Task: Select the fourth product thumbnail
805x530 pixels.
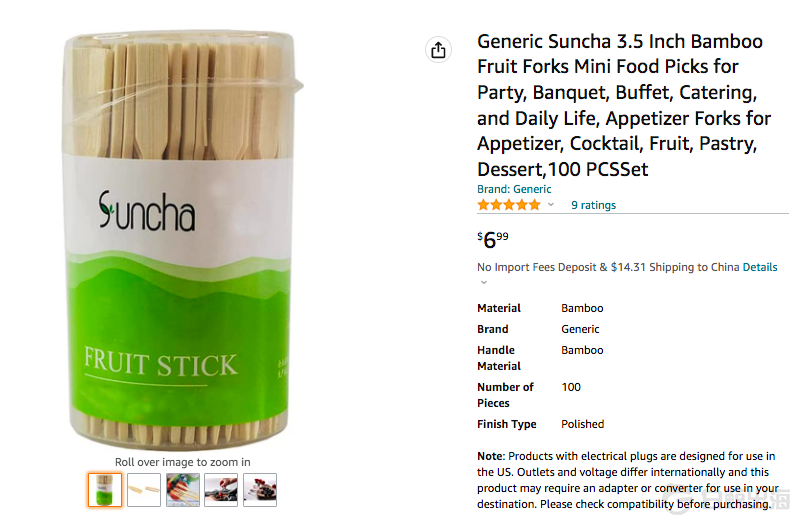Action: click(221, 490)
